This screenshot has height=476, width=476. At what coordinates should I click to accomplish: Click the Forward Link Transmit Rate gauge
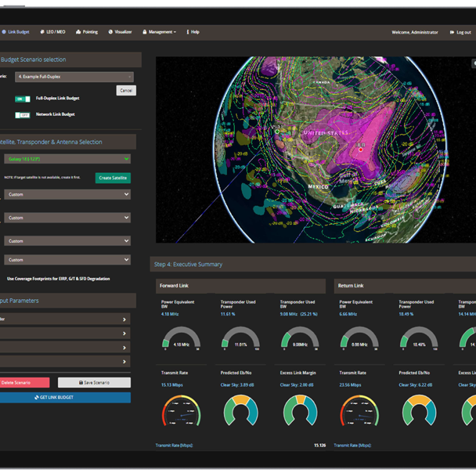pyautogui.click(x=180, y=411)
